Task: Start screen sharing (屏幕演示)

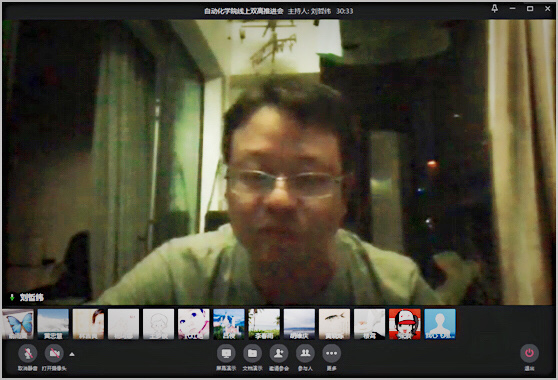Action: (226, 353)
